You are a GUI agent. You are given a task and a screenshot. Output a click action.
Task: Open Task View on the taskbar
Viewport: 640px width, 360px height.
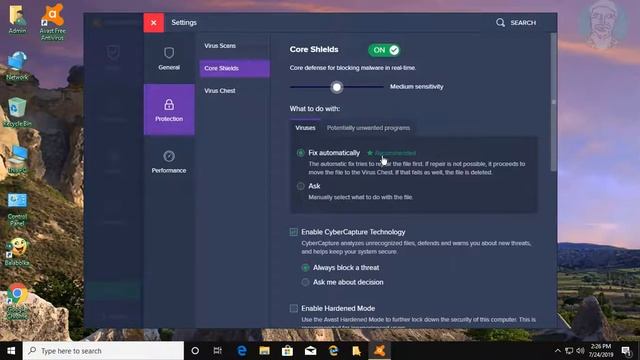[x=218, y=351]
